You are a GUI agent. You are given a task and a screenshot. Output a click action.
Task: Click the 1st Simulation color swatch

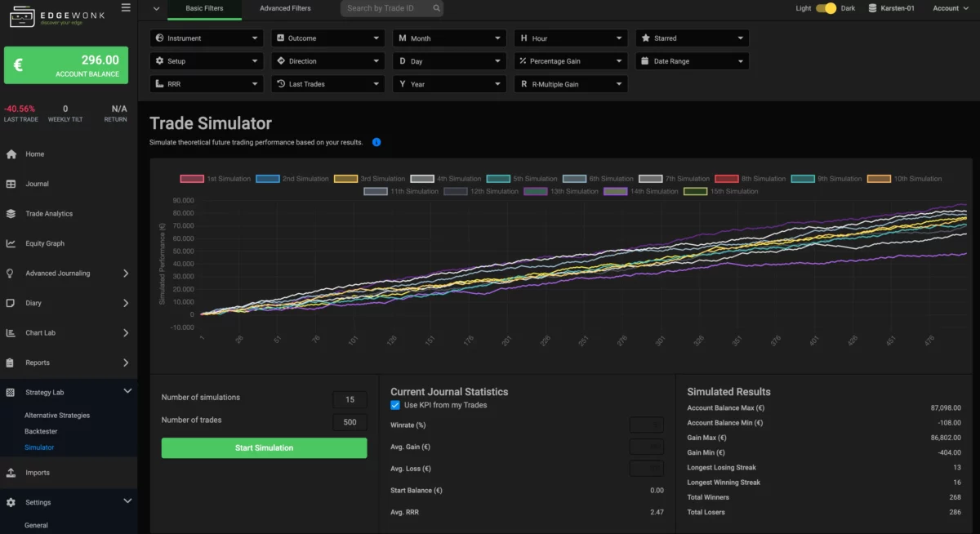(189, 178)
